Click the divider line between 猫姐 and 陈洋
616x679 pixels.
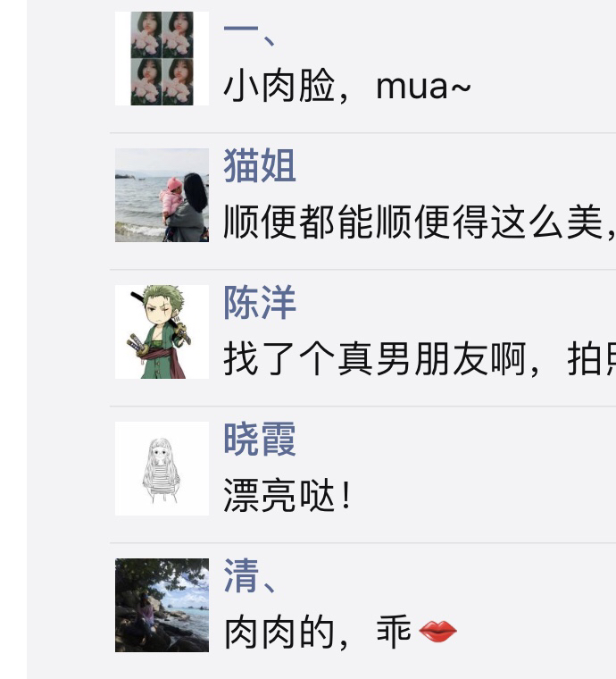pyautogui.click(x=363, y=269)
